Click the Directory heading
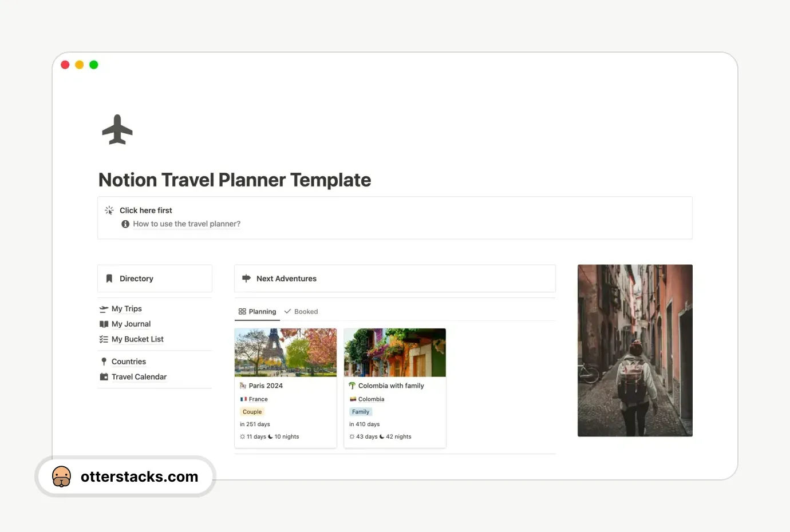 [x=136, y=279]
